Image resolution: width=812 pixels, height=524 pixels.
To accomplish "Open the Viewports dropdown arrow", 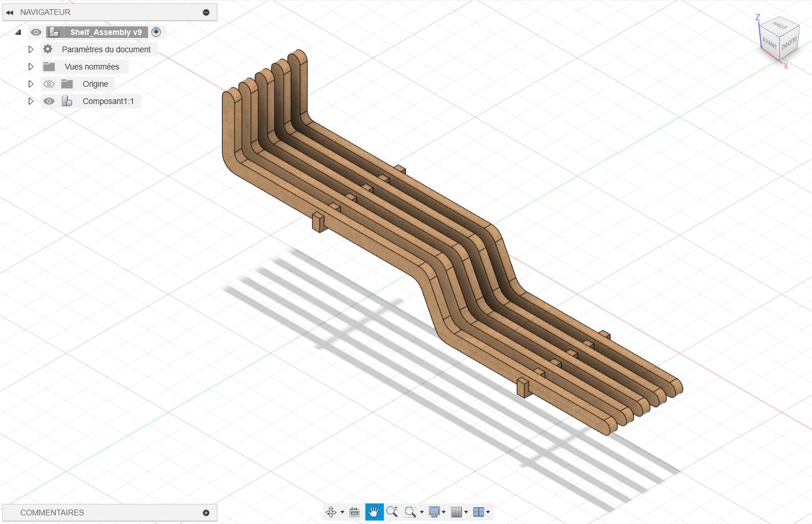I will pos(488,513).
